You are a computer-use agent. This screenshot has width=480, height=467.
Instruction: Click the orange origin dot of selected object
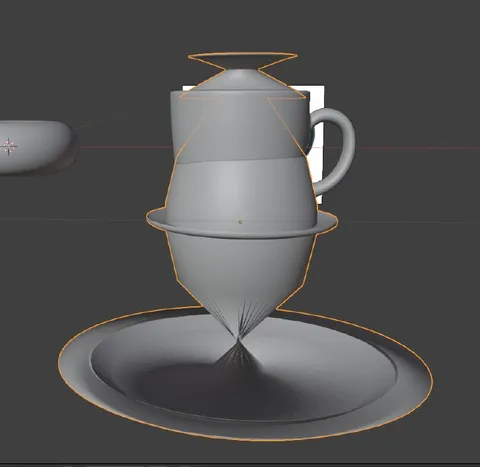(240, 222)
